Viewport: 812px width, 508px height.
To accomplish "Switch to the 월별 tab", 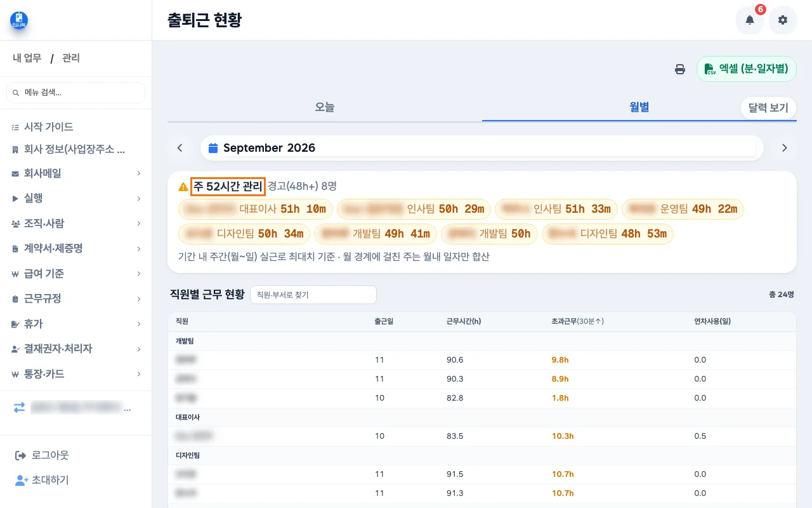I will [639, 107].
